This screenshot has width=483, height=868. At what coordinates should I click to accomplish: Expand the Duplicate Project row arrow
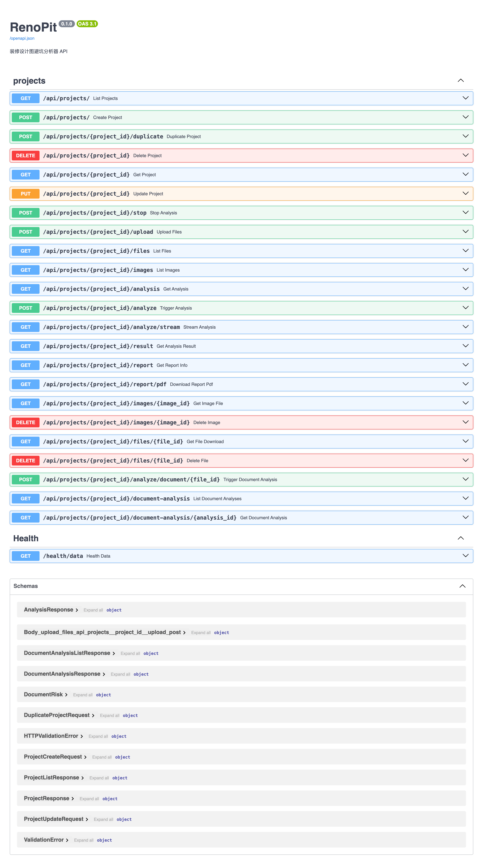pyautogui.click(x=465, y=136)
